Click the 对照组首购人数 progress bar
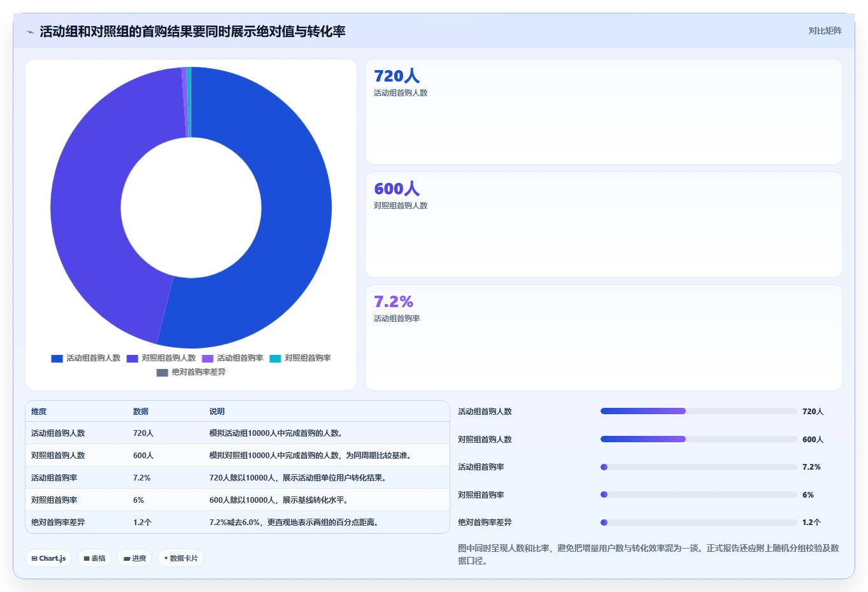 coord(699,439)
